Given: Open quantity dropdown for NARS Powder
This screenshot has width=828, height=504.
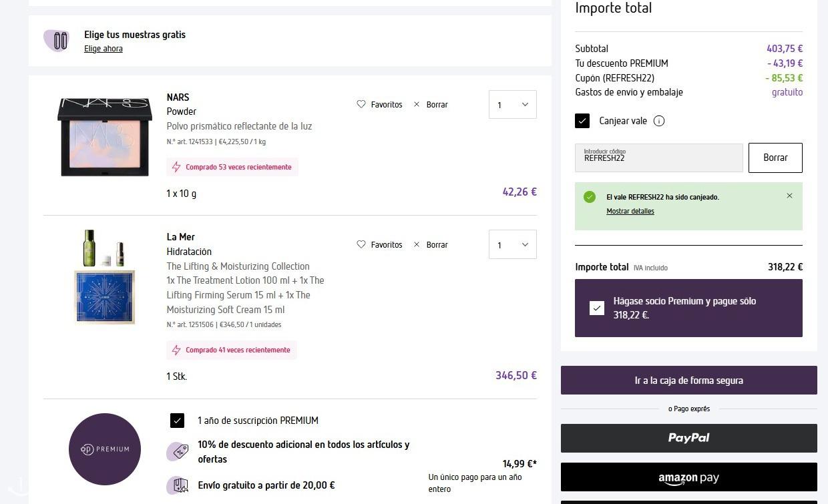Looking at the screenshot, I should tap(512, 105).
